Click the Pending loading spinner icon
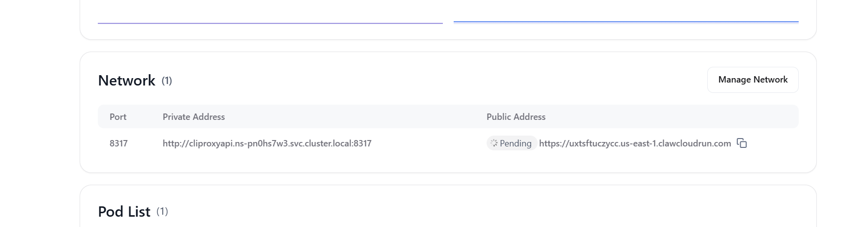 tap(494, 143)
